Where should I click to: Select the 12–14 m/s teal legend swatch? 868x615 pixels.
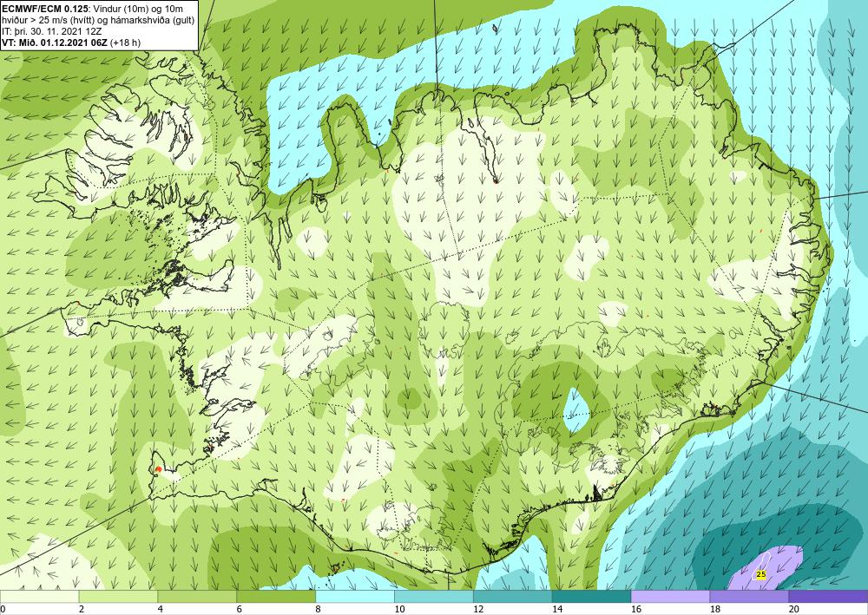pyautogui.click(x=513, y=597)
